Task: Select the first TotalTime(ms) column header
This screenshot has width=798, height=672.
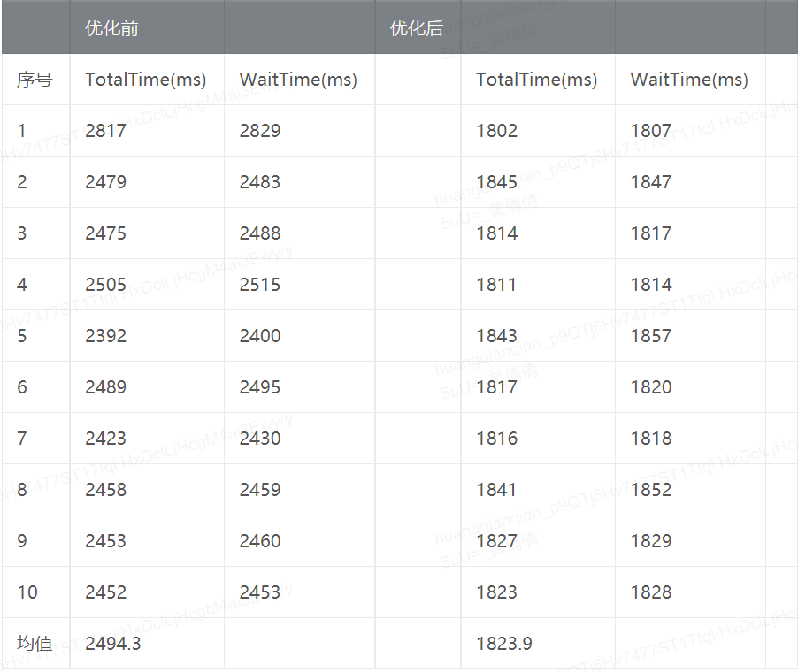Action: [x=147, y=80]
